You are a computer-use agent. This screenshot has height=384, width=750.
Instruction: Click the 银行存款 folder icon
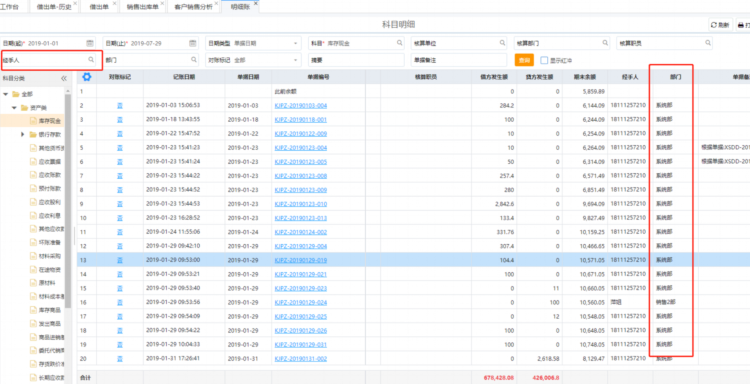coord(33,134)
